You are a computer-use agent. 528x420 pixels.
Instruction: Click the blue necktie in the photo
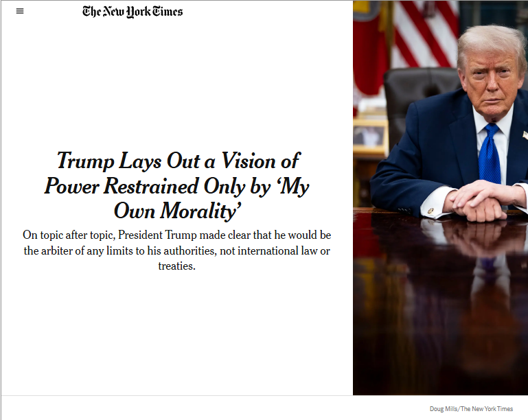[x=490, y=154]
